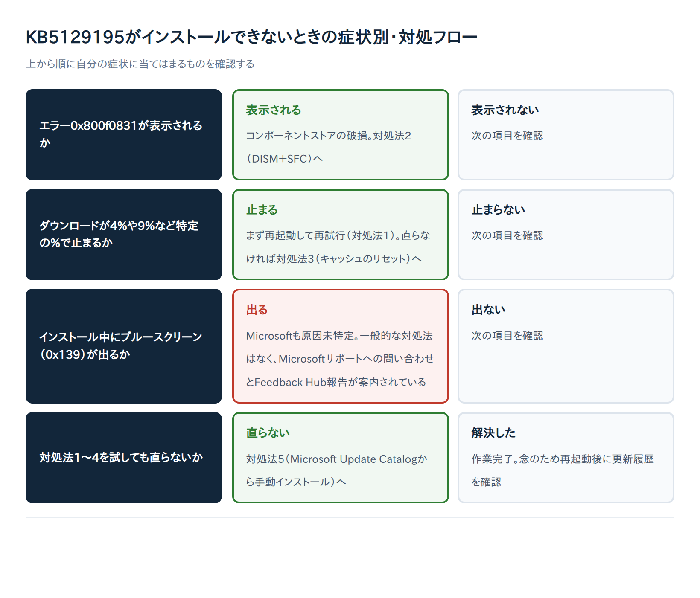
Task: Select the ダウンロードが4%や9%など特定の%で止まるか card
Action: (124, 235)
